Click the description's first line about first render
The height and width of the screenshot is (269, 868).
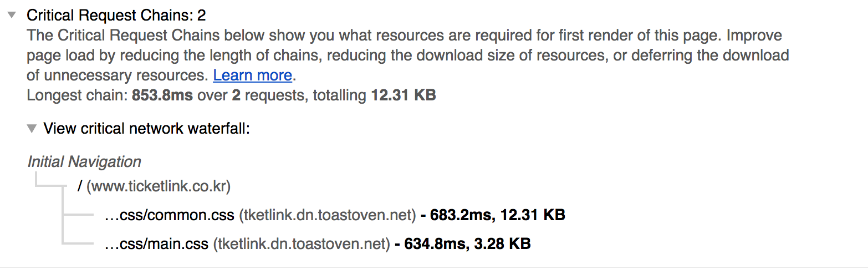coord(404,36)
